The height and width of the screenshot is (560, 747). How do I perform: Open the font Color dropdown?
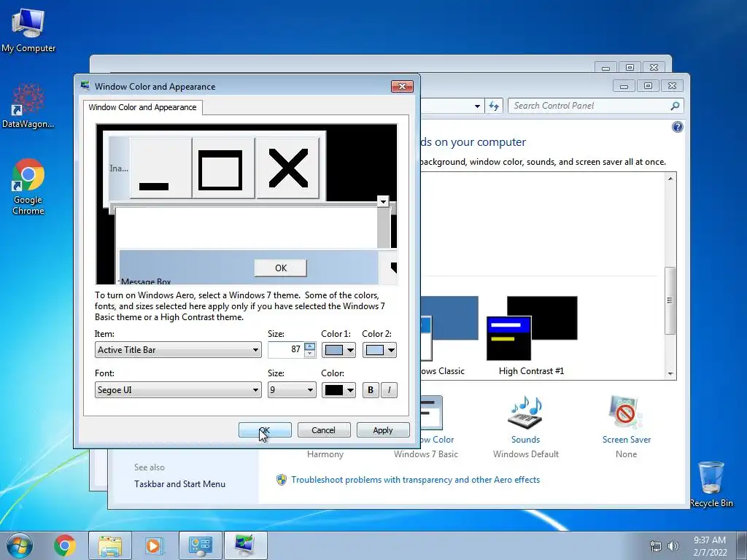tap(338, 390)
